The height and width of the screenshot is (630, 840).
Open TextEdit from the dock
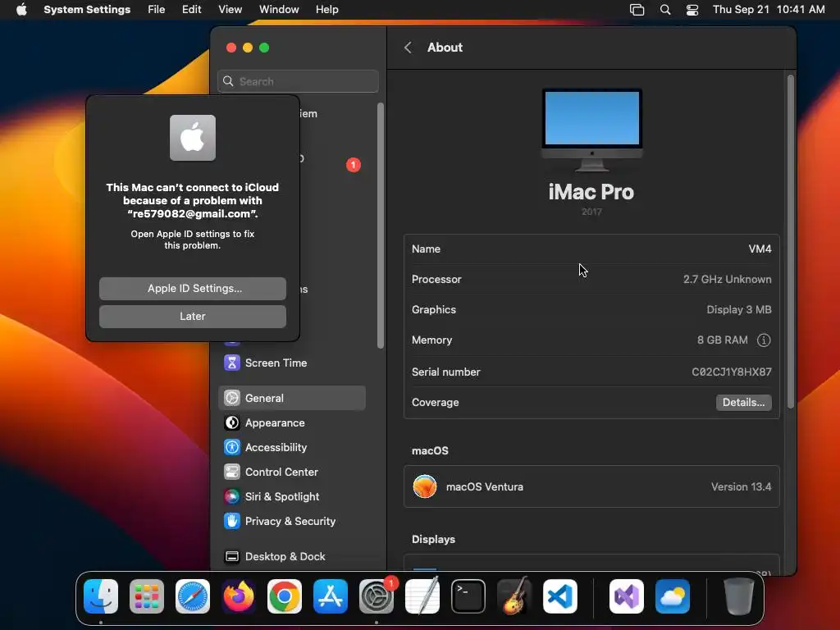coord(422,596)
